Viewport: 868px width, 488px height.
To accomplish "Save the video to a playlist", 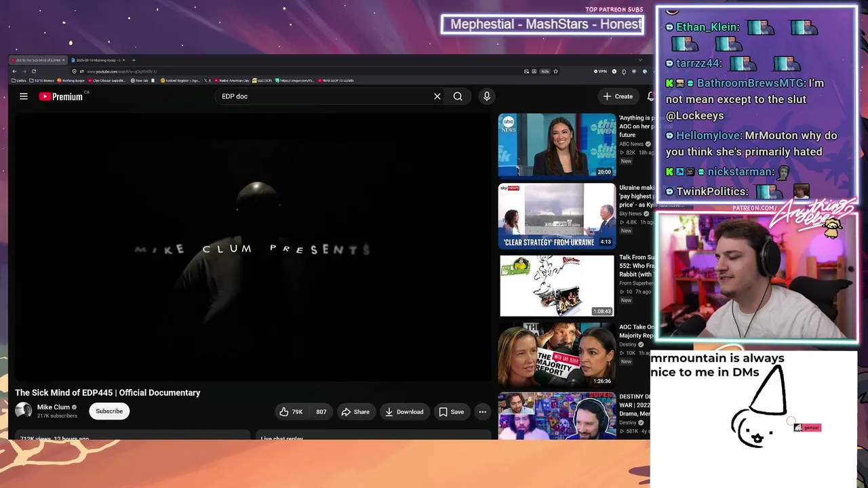I will (x=451, y=411).
